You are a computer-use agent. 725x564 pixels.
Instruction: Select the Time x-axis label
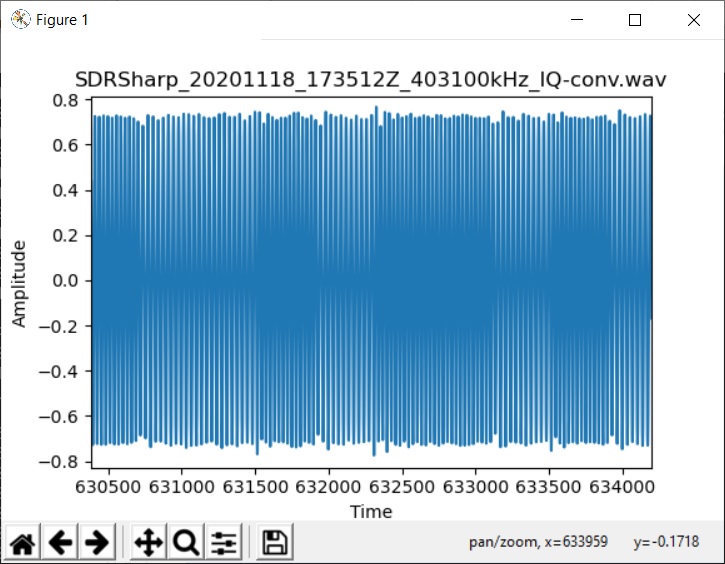[371, 512]
